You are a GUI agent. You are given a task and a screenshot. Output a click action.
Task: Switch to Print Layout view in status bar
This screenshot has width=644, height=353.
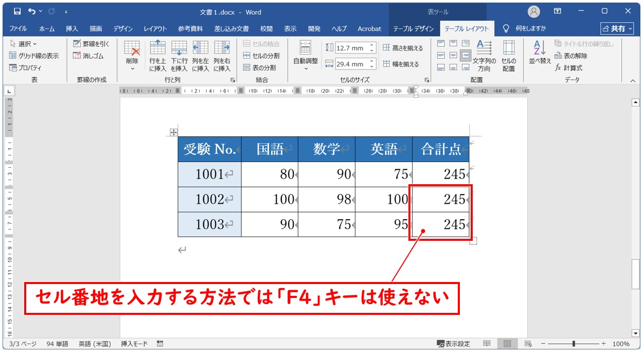[x=507, y=344]
